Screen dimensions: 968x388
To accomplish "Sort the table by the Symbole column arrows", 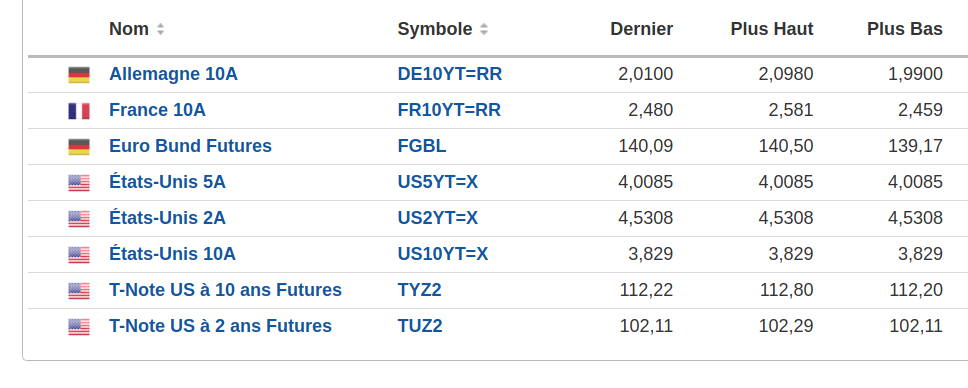I will tap(484, 29).
